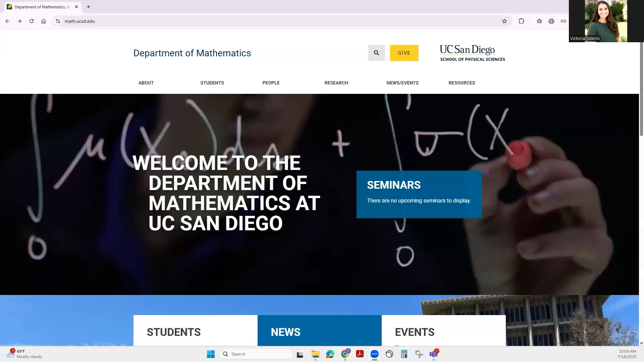Expand the STUDENTS navigation menu
644x362 pixels.
(x=212, y=83)
